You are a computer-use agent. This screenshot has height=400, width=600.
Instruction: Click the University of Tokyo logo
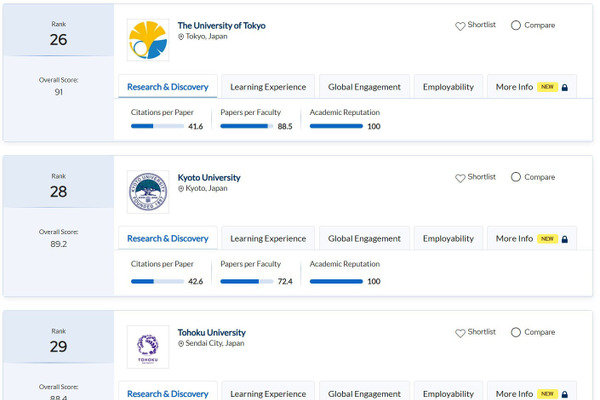[148, 40]
